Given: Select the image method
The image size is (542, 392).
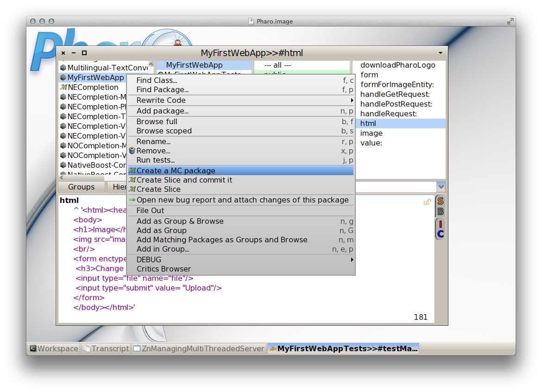Looking at the screenshot, I should point(400,133).
